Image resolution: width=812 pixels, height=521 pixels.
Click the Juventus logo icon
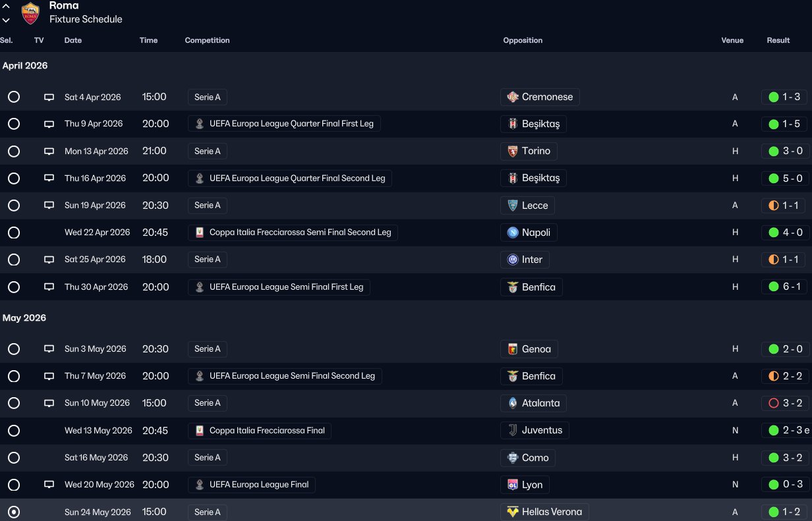[x=513, y=431]
